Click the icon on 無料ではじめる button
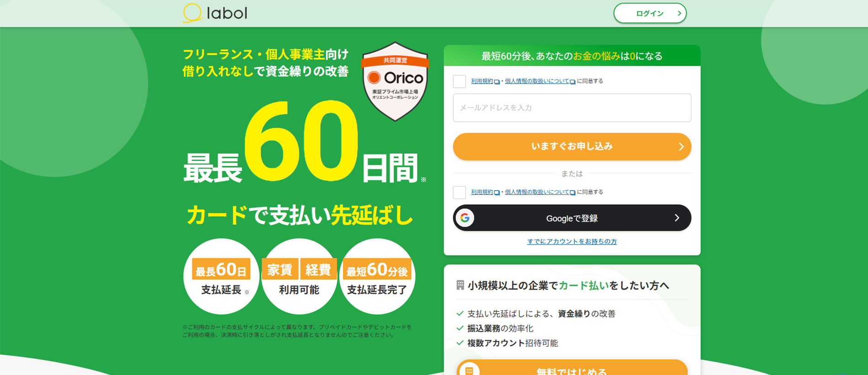The height and width of the screenshot is (375, 868). click(x=469, y=371)
